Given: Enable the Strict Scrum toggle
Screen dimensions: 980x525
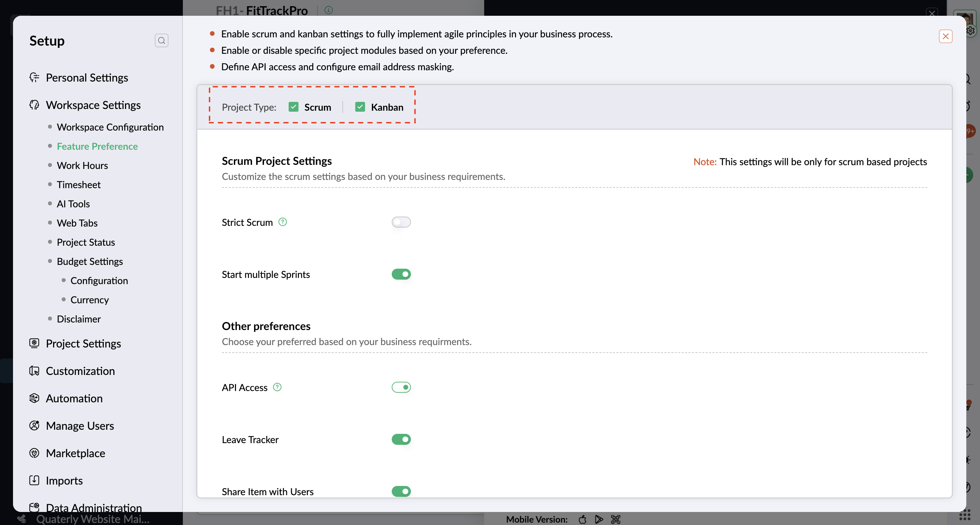Looking at the screenshot, I should point(401,222).
